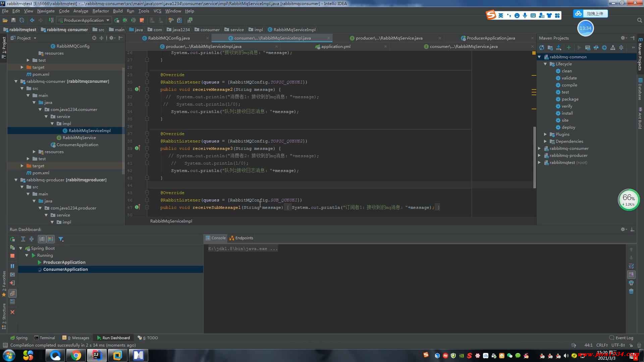Click the red Stop icon in toolbar
Image resolution: width=644 pixels, height=362 pixels.
click(142, 20)
